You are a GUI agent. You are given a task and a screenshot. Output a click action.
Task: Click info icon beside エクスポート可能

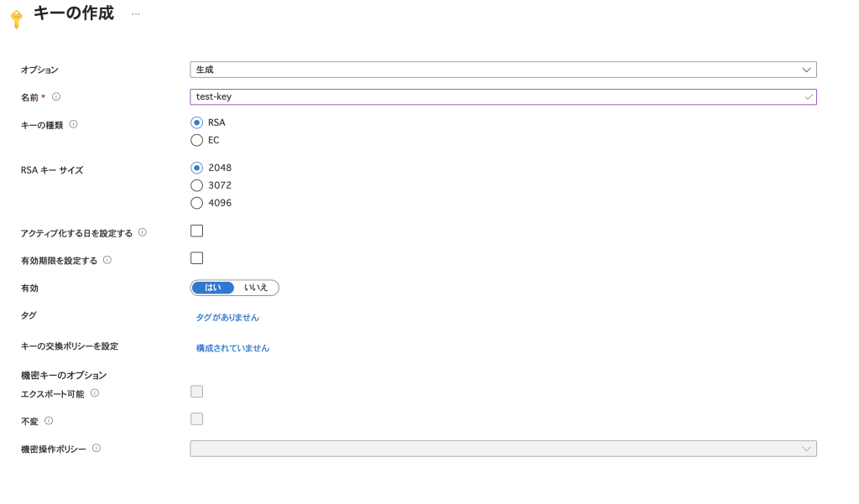[95, 392]
